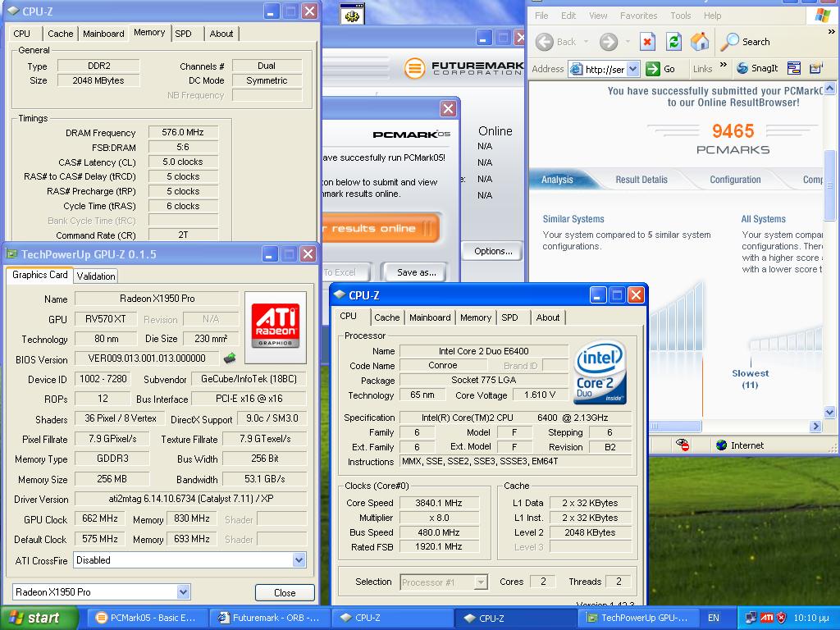Click the red shield icon in system tray
This screenshot has width=840, height=630.
pos(781,618)
